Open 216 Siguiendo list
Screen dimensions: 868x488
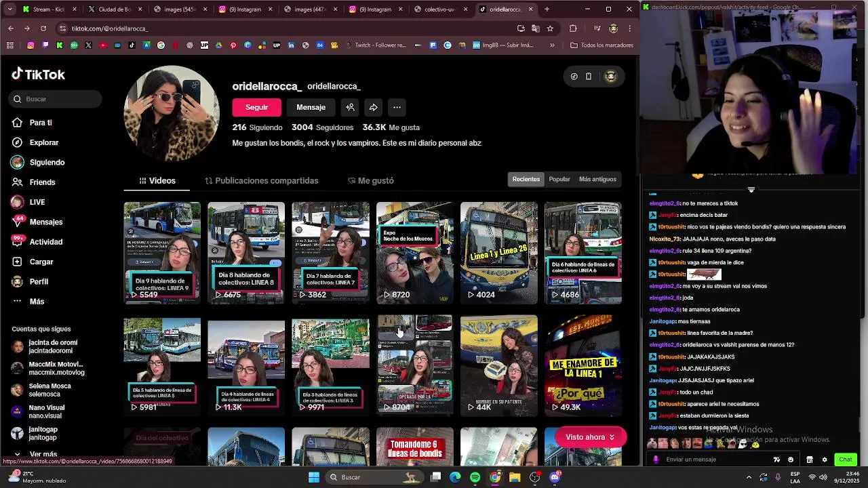click(x=257, y=127)
